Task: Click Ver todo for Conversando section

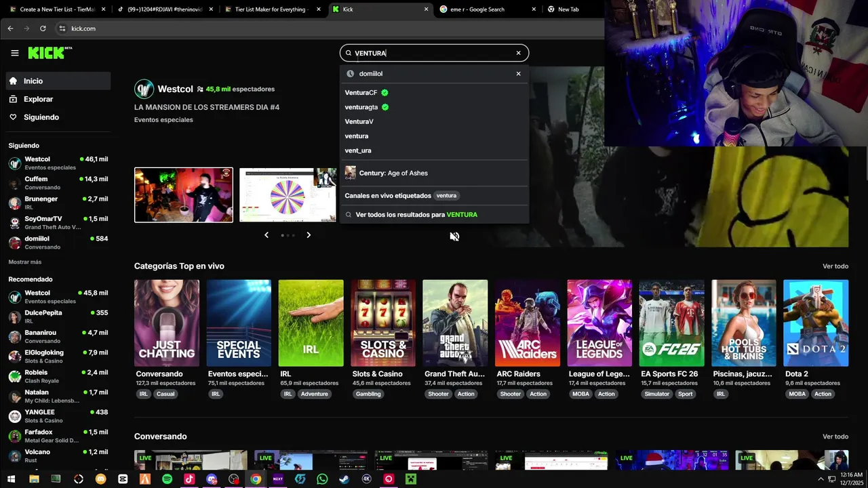Action: [835, 436]
